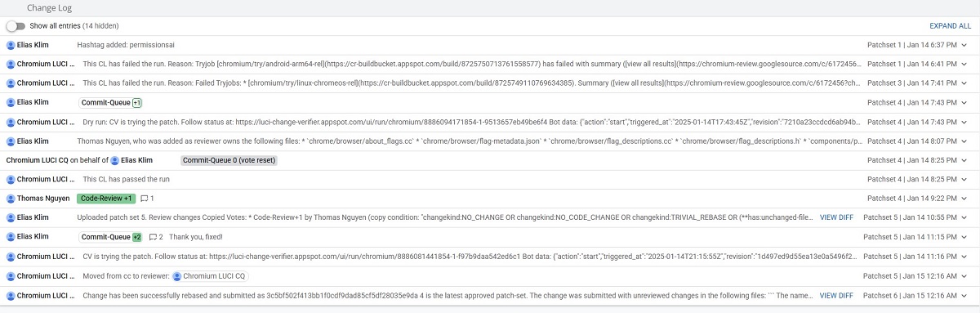The image size is (980, 313).
Task: Click the Code-Review +1 vote chip
Action: coord(106,199)
